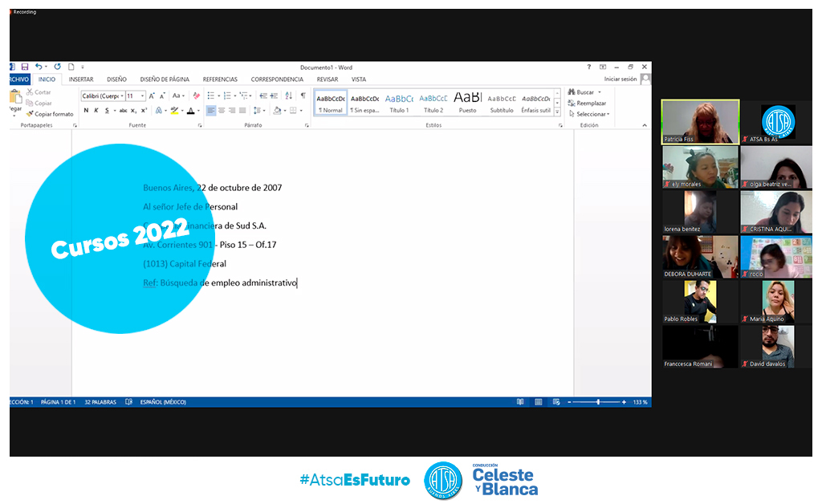The width and height of the screenshot is (822, 504).
Task: Apply paragraph shading with the paint bucket
Action: pyautogui.click(x=277, y=111)
